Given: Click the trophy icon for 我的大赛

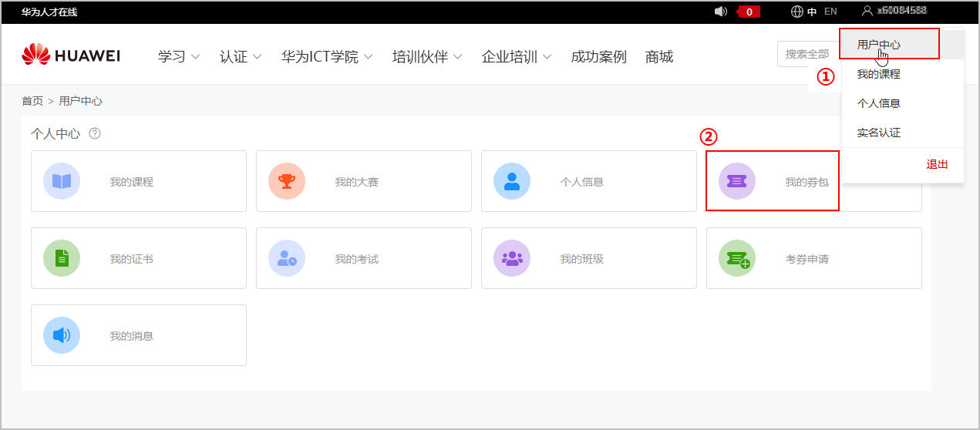Looking at the screenshot, I should point(287,181).
